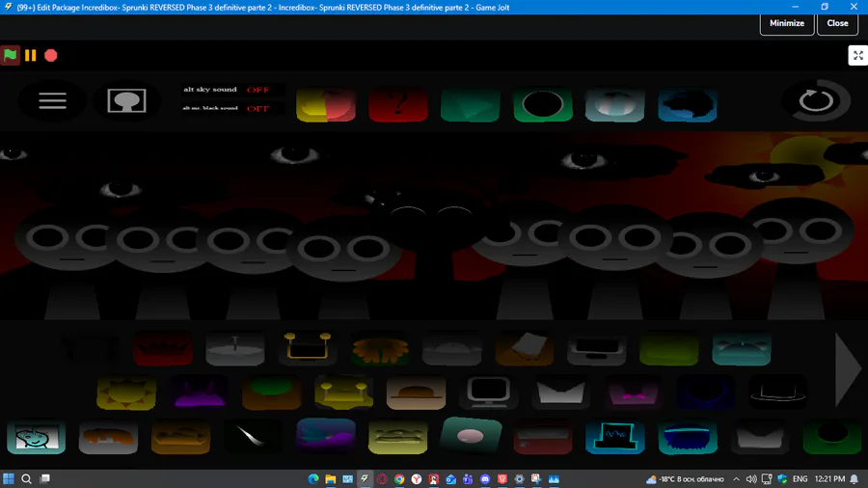This screenshot has width=868, height=488.
Task: Select the blue icon with black blob
Action: click(x=688, y=104)
